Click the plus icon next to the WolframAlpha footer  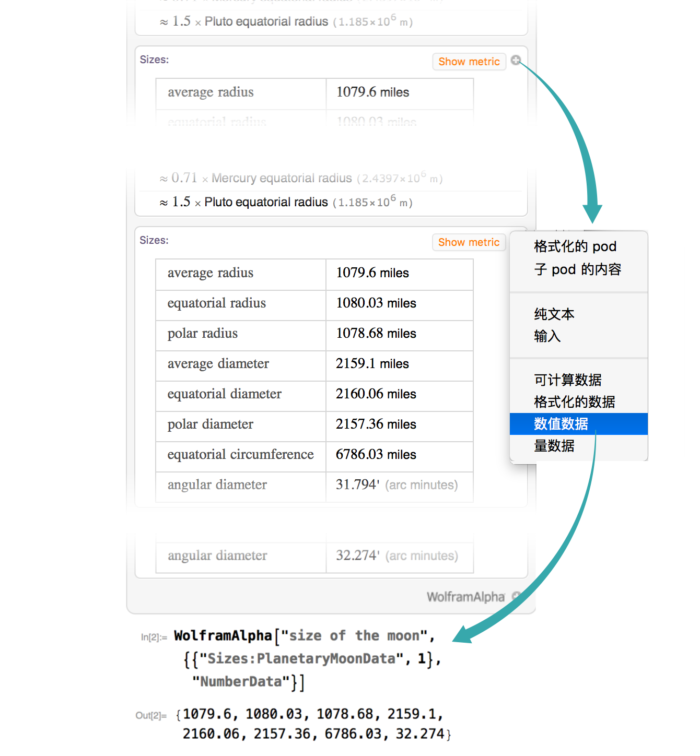click(516, 596)
